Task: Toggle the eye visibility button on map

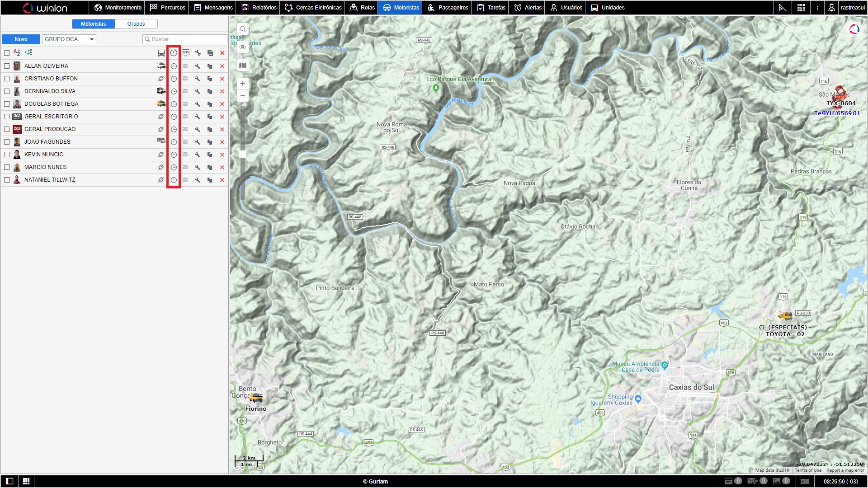Action: [x=243, y=47]
